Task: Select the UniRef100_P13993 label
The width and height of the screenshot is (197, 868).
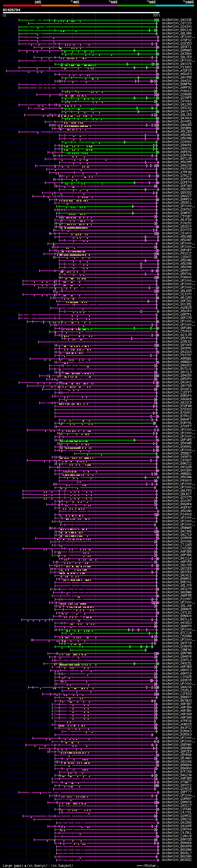Action: click(x=177, y=67)
